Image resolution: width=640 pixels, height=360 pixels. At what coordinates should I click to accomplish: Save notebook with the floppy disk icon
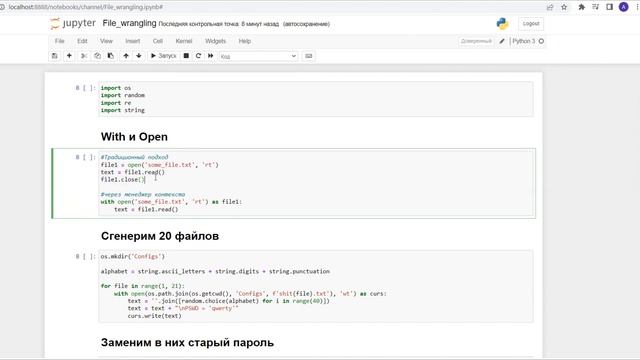[55, 56]
